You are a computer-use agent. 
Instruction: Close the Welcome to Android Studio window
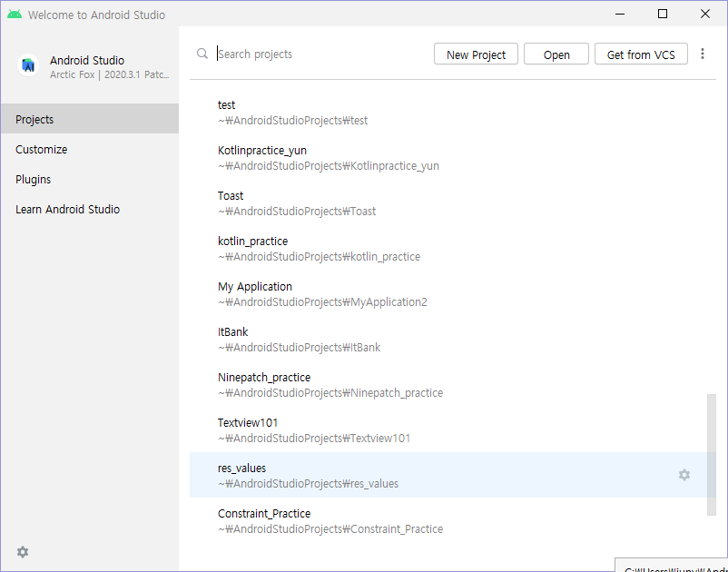704,14
